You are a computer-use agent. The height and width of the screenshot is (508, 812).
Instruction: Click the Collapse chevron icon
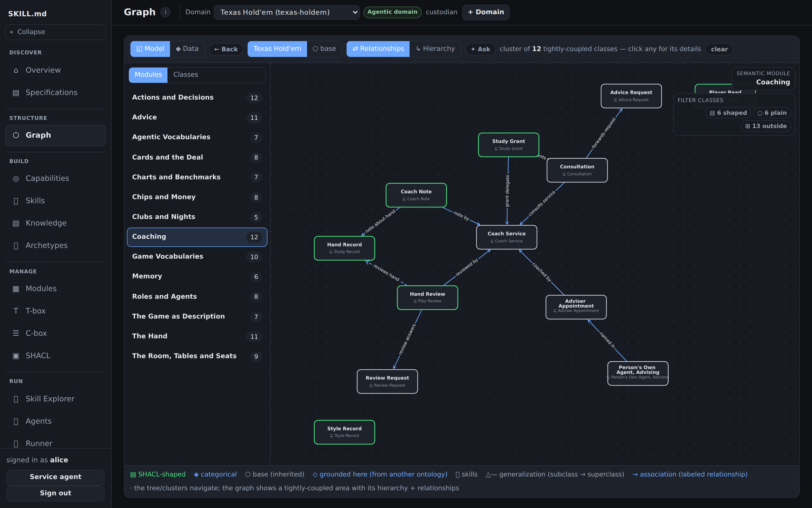click(x=12, y=32)
